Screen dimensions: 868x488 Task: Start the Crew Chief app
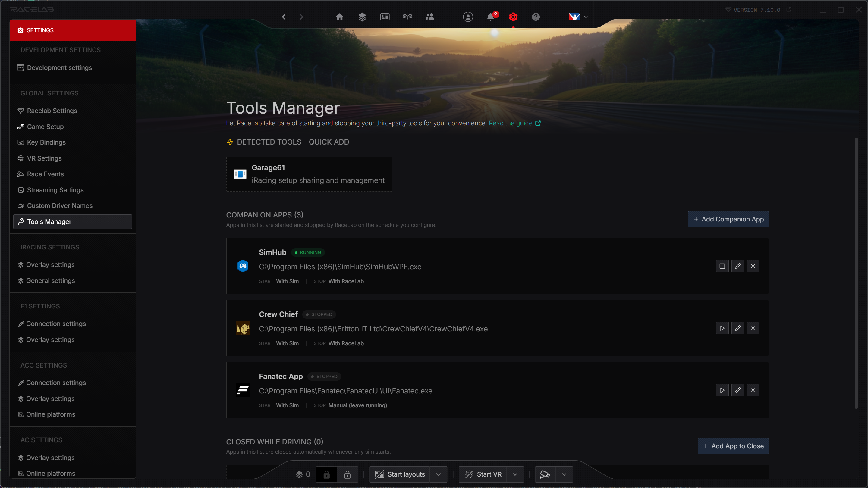tap(722, 328)
